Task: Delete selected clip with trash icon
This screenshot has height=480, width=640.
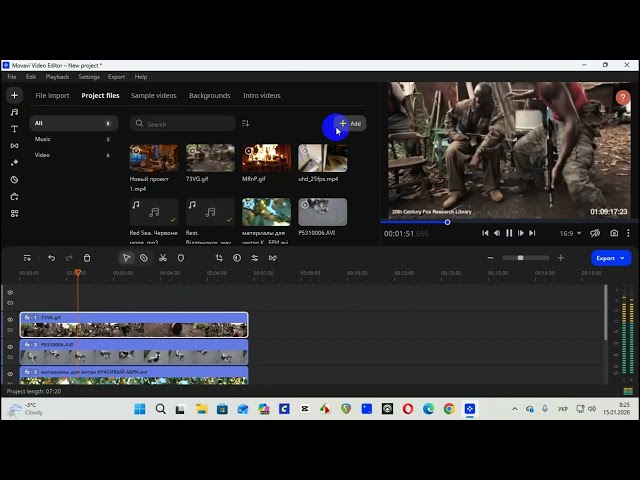Action: pos(87,258)
